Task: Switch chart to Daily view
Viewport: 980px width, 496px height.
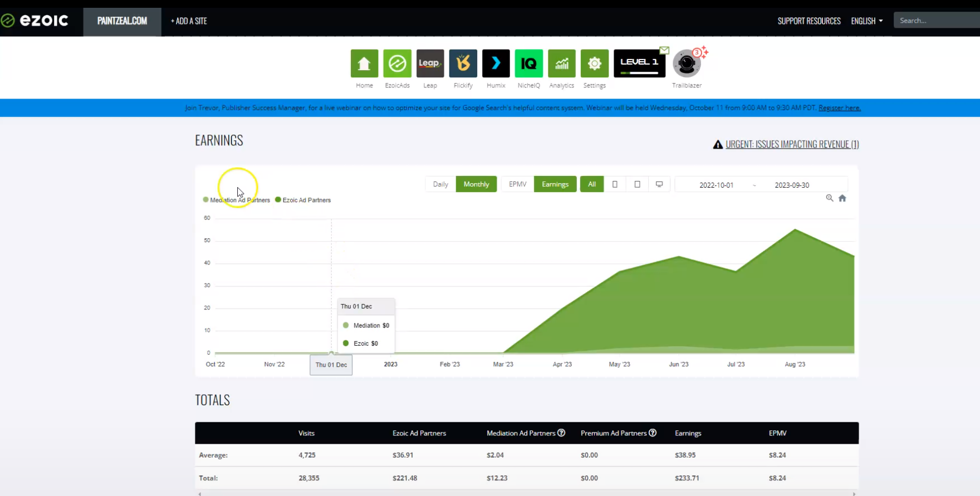Action: pyautogui.click(x=440, y=184)
